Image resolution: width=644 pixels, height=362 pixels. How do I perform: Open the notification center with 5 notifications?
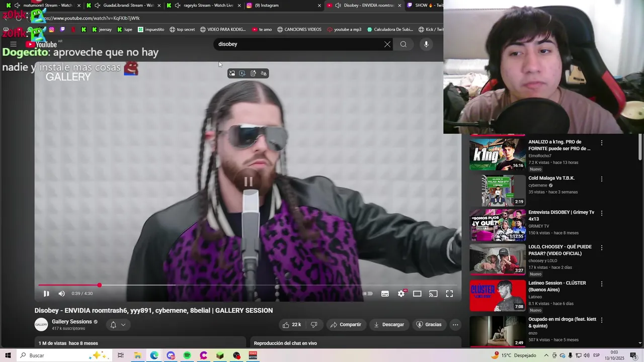point(633,355)
